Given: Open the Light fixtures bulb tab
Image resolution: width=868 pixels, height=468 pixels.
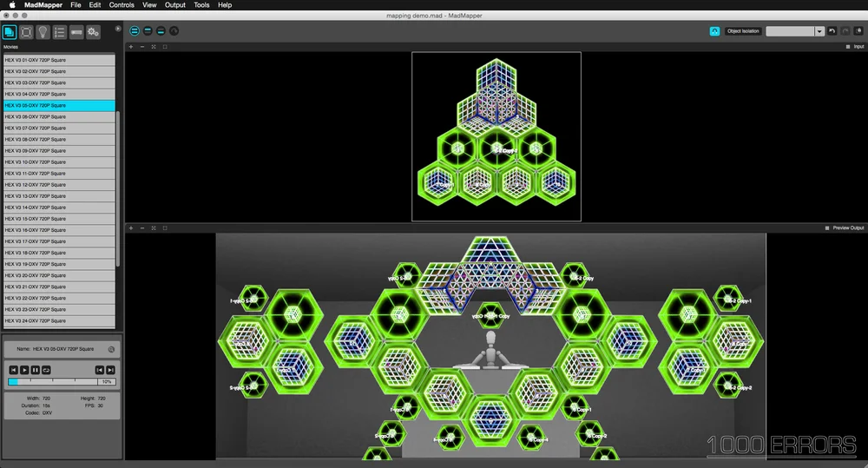Looking at the screenshot, I should point(43,32).
